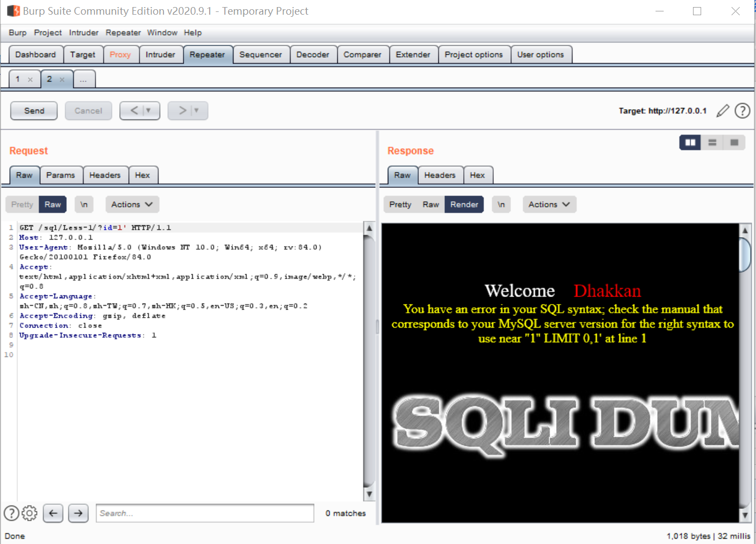This screenshot has width=756, height=544.
Task: Switch to the Extender tab
Action: (x=413, y=55)
